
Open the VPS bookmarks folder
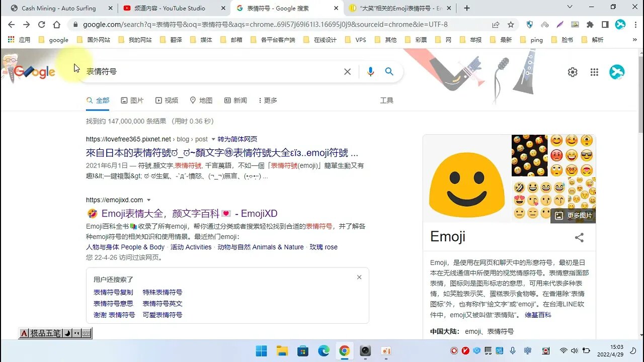355,40
